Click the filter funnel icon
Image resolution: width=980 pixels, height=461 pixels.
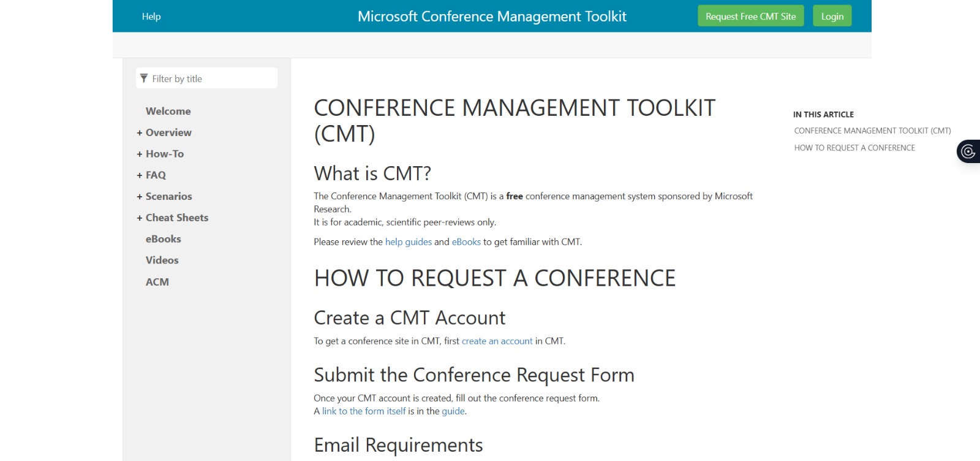[x=144, y=78]
